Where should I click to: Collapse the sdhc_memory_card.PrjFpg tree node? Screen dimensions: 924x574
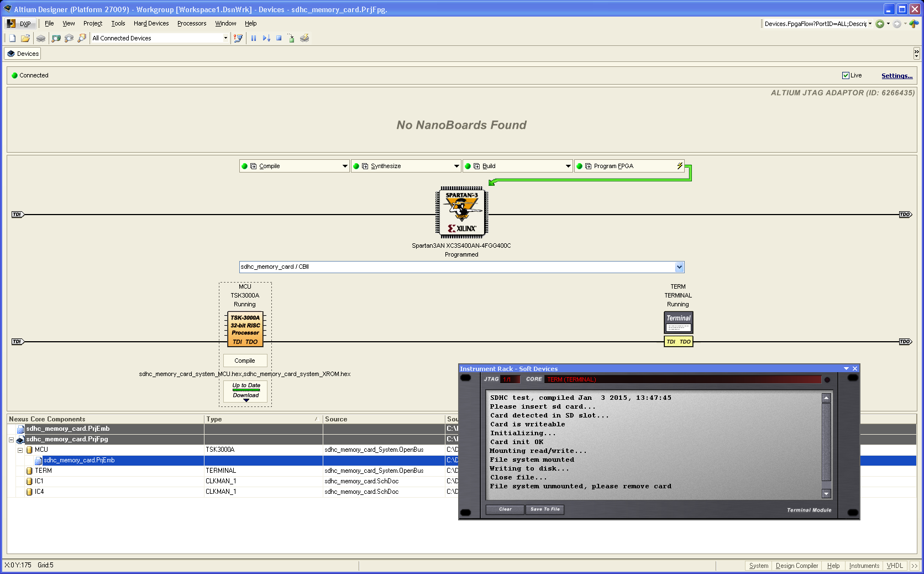click(11, 440)
